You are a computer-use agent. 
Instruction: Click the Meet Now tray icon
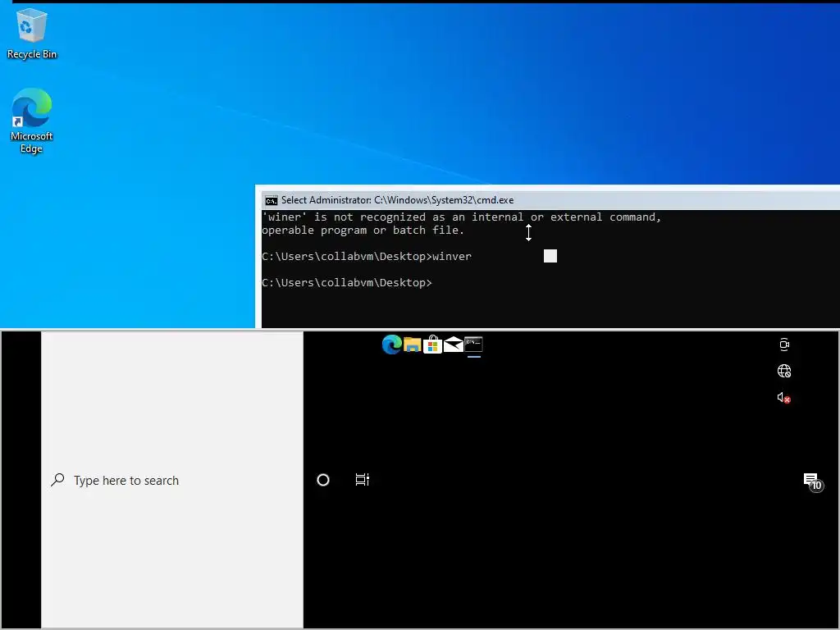pos(784,345)
